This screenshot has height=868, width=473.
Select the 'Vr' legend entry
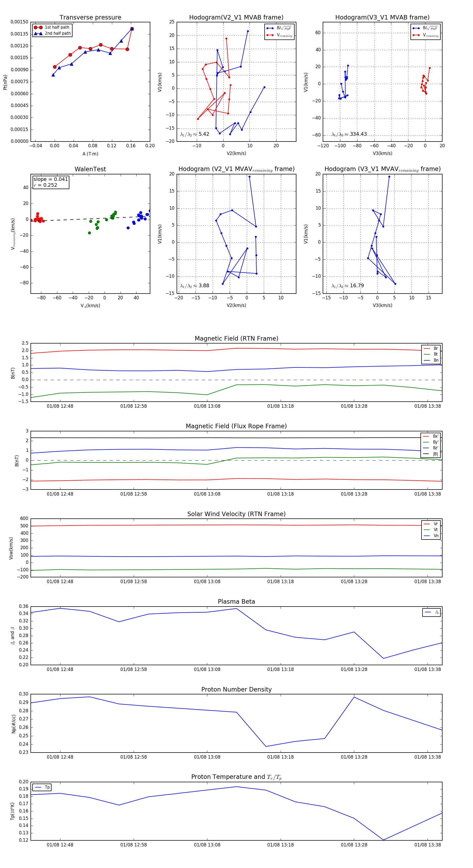[x=431, y=524]
